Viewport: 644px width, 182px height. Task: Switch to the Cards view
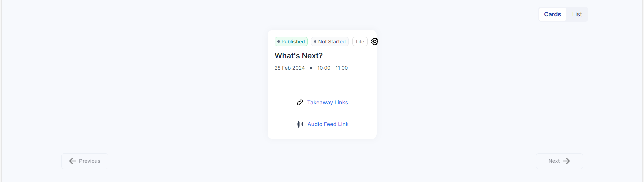pos(552,14)
